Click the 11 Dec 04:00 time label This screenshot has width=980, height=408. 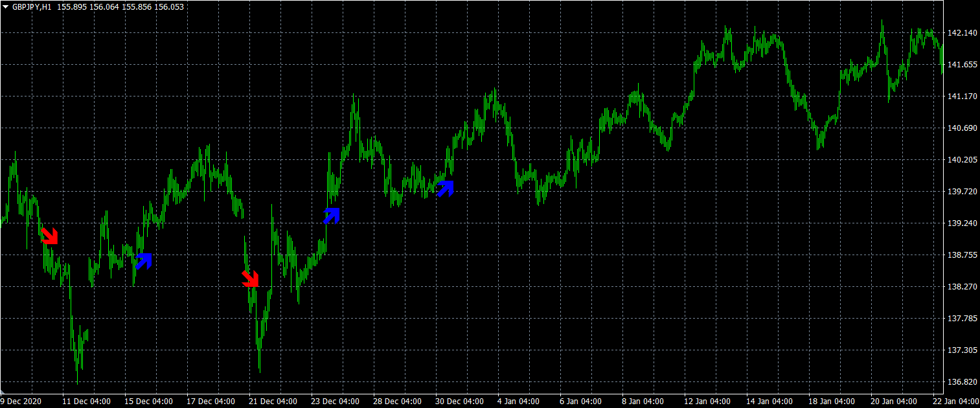86,402
